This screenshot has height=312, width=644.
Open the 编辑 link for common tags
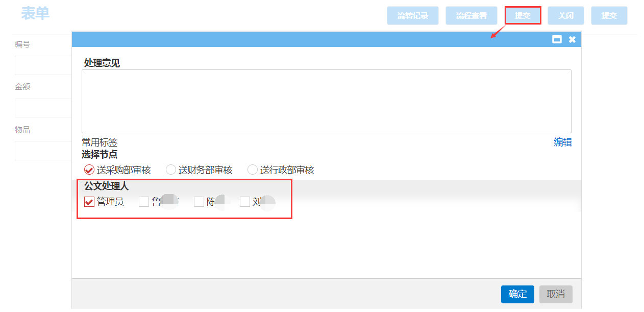(x=562, y=142)
